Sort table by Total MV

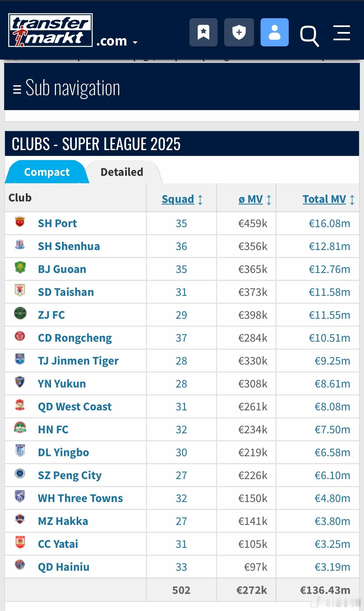click(x=324, y=199)
